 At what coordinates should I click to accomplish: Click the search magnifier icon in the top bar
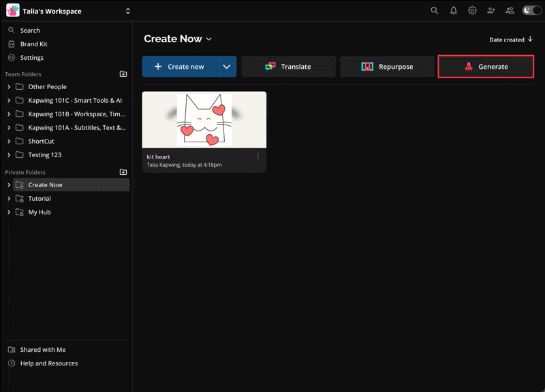pyautogui.click(x=435, y=11)
